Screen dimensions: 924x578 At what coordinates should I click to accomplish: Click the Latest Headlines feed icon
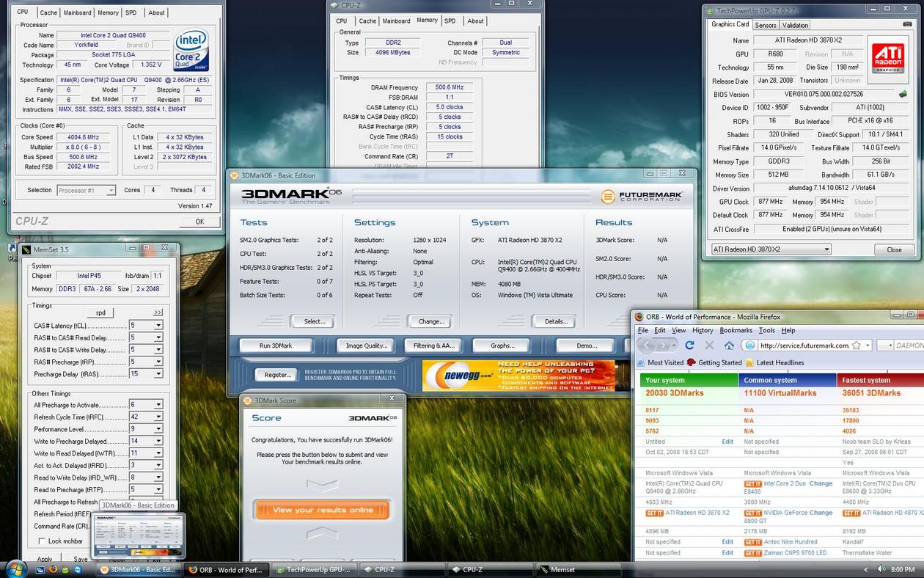click(749, 362)
